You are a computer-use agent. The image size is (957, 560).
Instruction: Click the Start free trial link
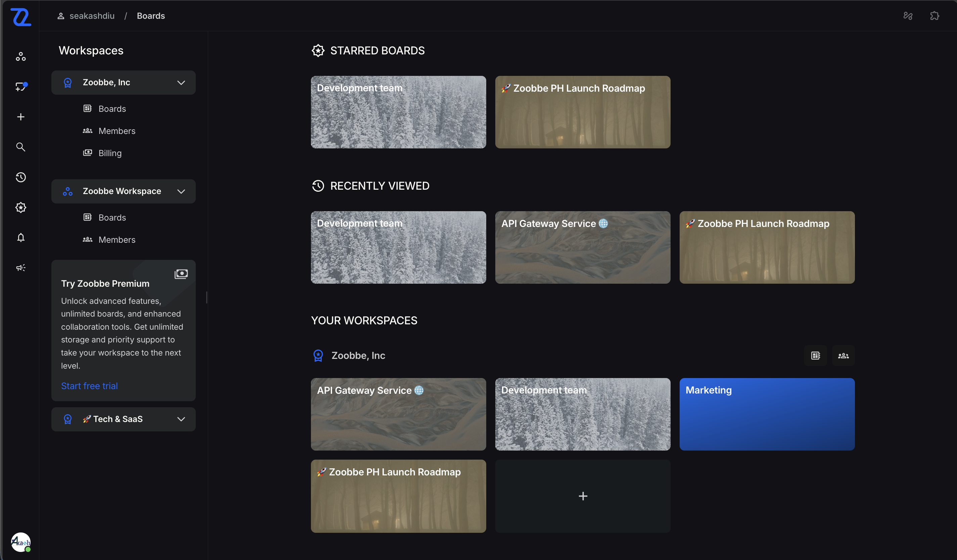[89, 386]
